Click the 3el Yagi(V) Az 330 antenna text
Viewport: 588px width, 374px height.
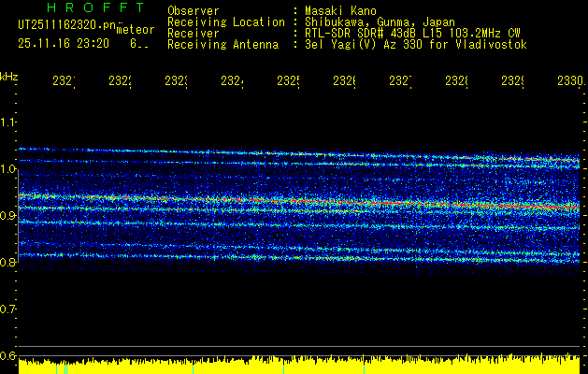pyautogui.click(x=416, y=45)
